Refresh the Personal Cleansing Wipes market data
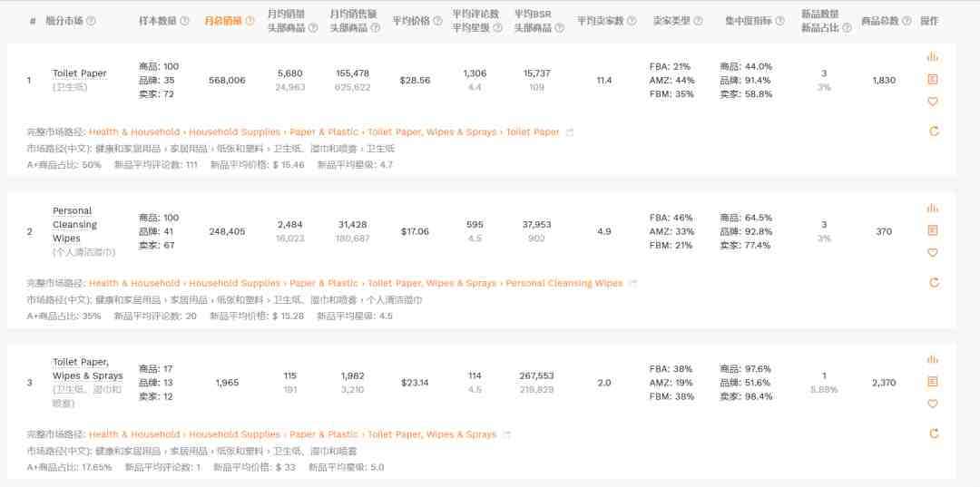The image size is (980, 487). (934, 282)
